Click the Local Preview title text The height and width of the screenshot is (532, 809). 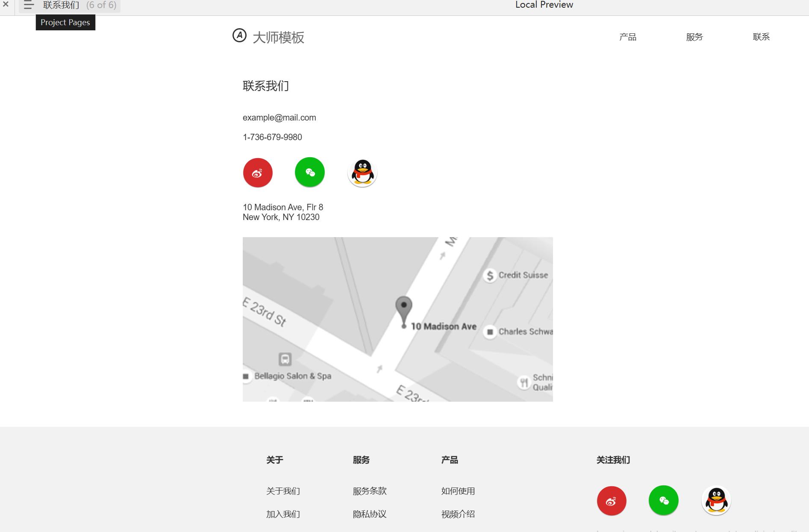click(x=544, y=5)
